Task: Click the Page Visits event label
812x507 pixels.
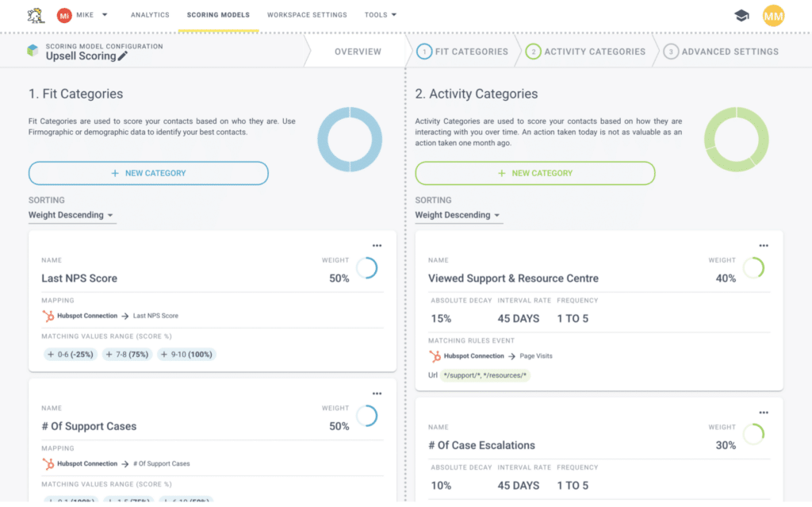Action: point(536,356)
